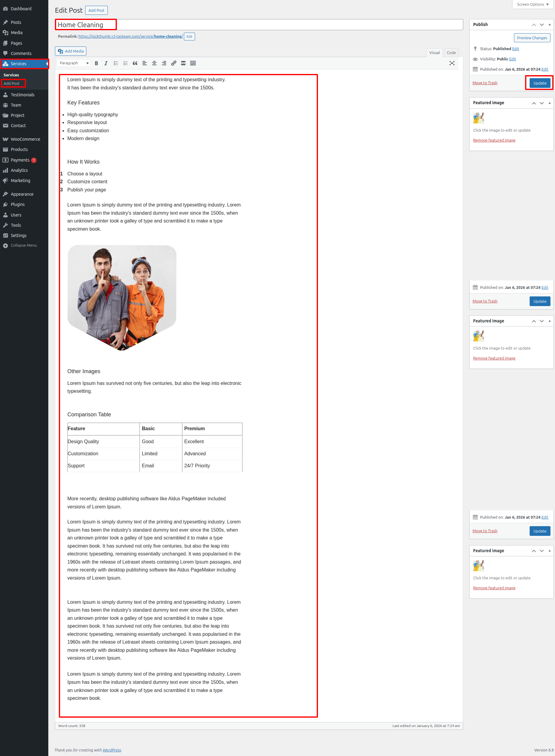Viewport: 555px width, 756px height.
Task: Toggle bold formatting in editor toolbar
Action: (96, 63)
